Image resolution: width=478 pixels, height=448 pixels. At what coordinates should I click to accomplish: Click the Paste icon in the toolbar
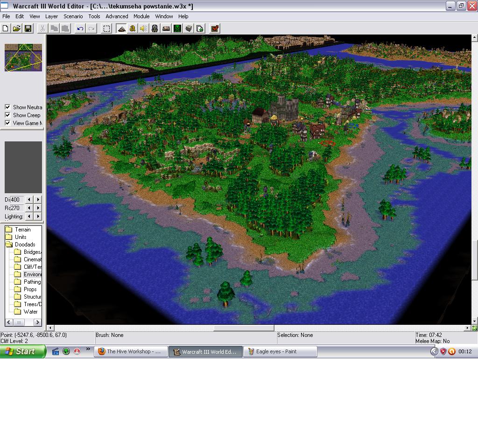tap(65, 28)
